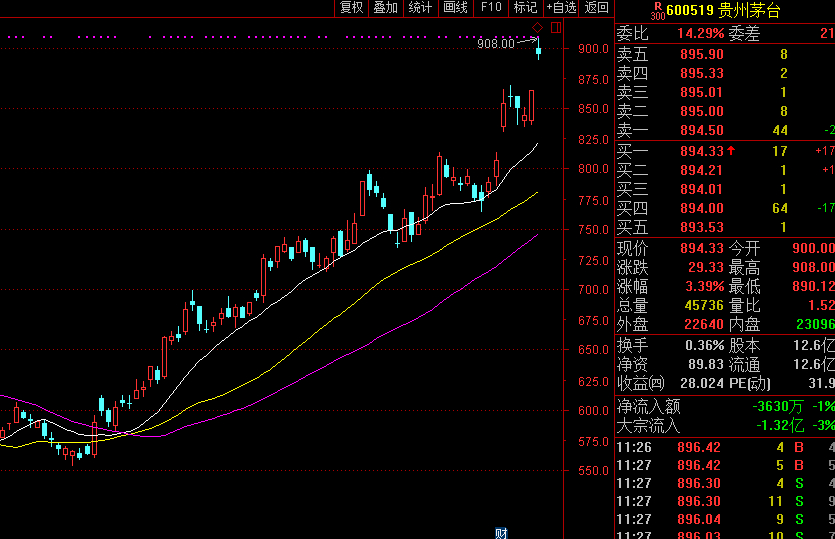Click the red diamond marker icon above chart

pyautogui.click(x=537, y=26)
